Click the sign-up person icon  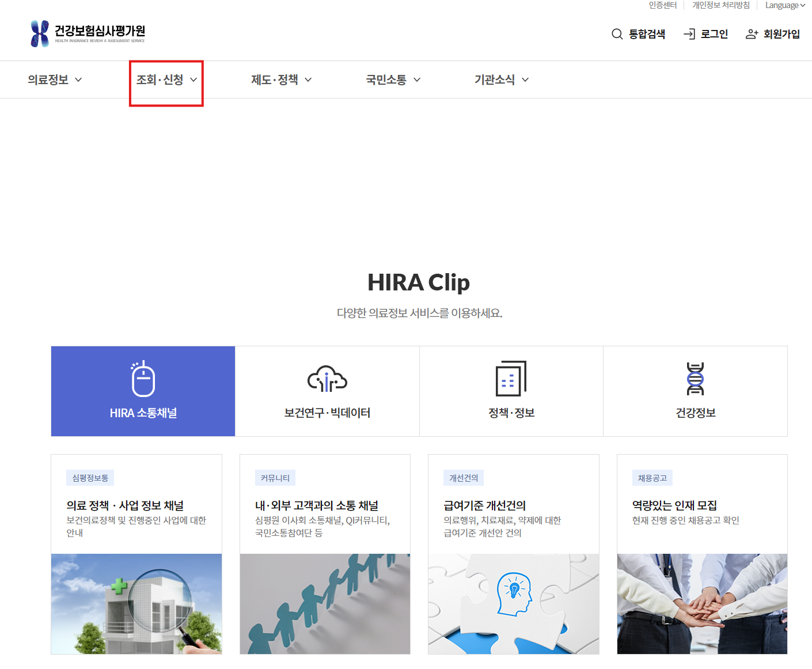coord(752,34)
